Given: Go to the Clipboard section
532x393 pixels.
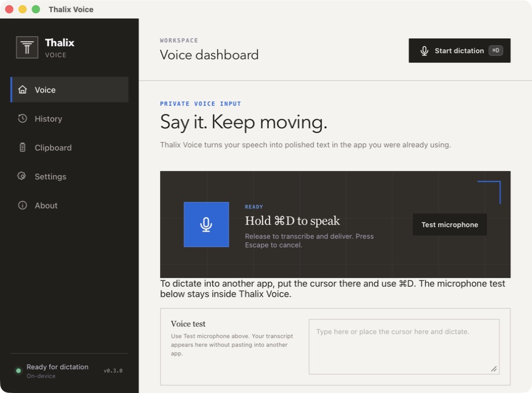Looking at the screenshot, I should pyautogui.click(x=69, y=147).
